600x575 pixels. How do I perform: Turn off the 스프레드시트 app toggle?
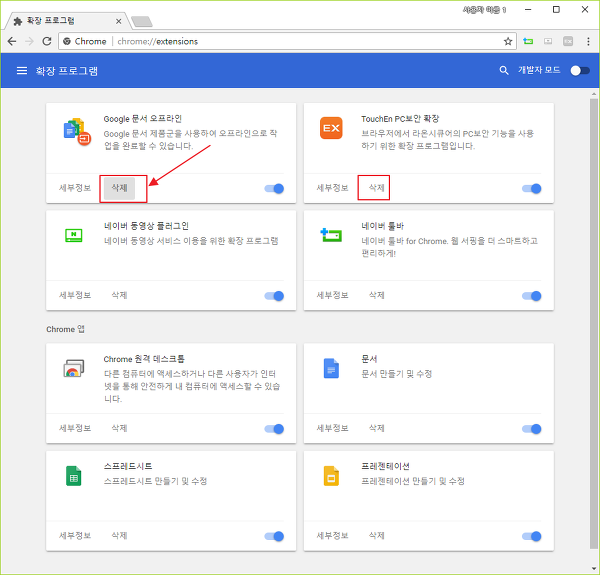[x=274, y=536]
